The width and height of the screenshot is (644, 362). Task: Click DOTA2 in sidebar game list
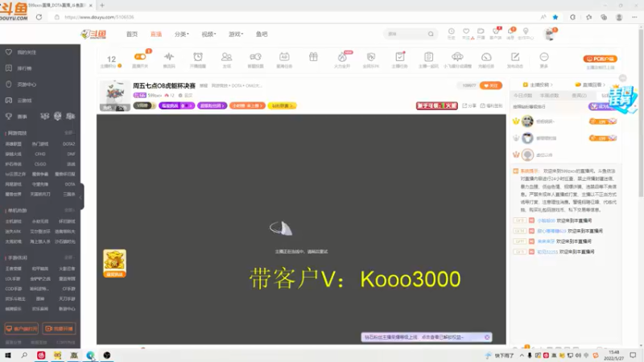68,144
